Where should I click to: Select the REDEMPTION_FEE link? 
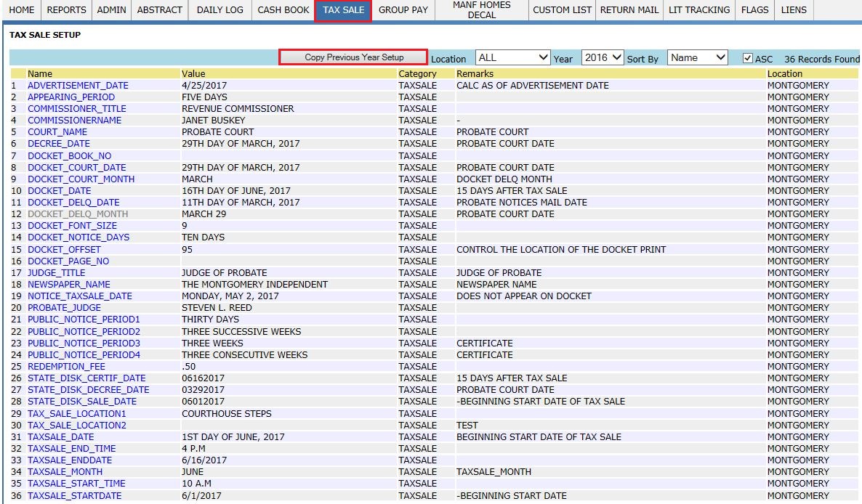[66, 367]
